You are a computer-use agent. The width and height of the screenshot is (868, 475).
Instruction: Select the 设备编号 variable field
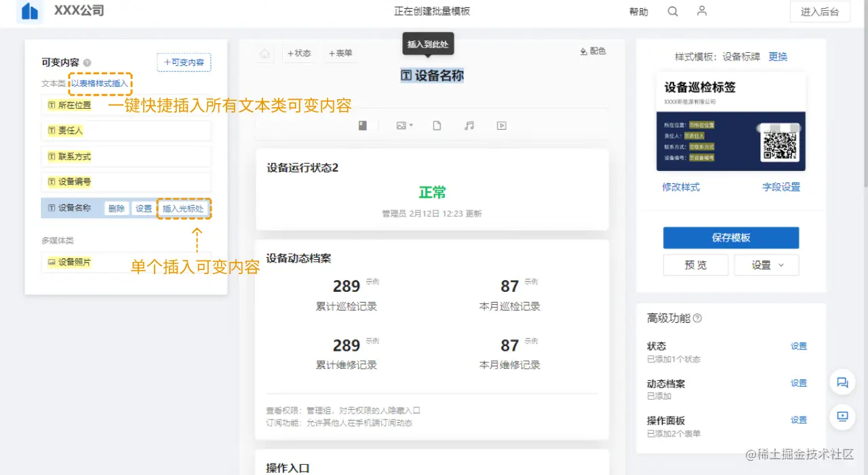pyautogui.click(x=126, y=182)
